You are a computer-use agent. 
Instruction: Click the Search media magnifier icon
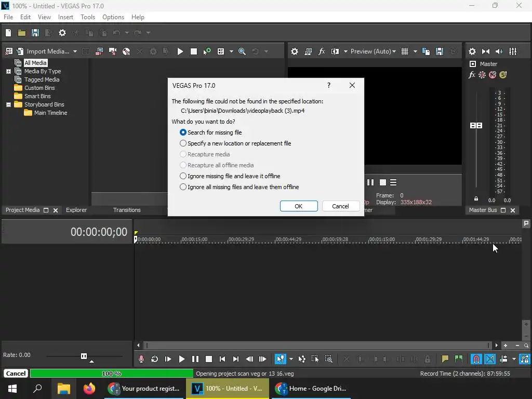(242, 51)
